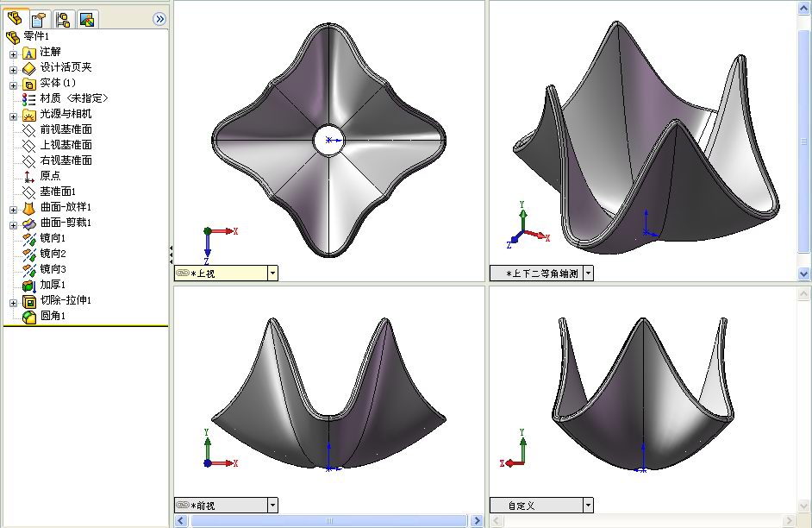Expand the 切除-拉伸1 feature node
The height and width of the screenshot is (528, 812).
pos(13,303)
